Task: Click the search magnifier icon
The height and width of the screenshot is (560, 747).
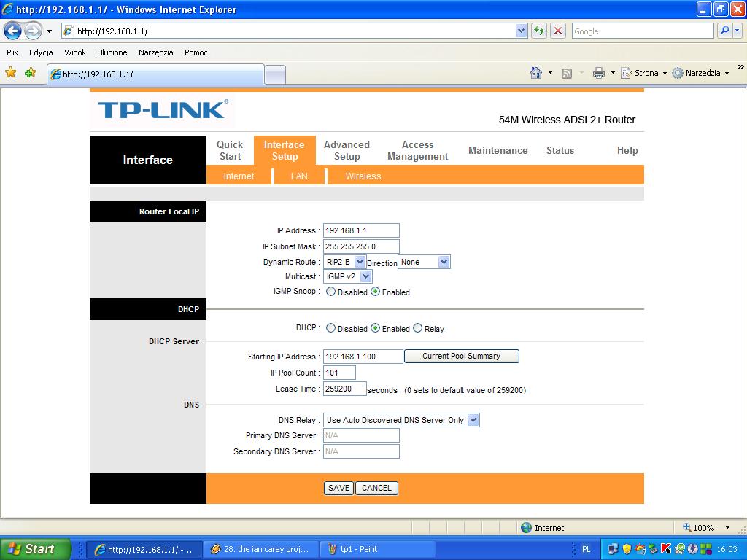Action: click(724, 31)
